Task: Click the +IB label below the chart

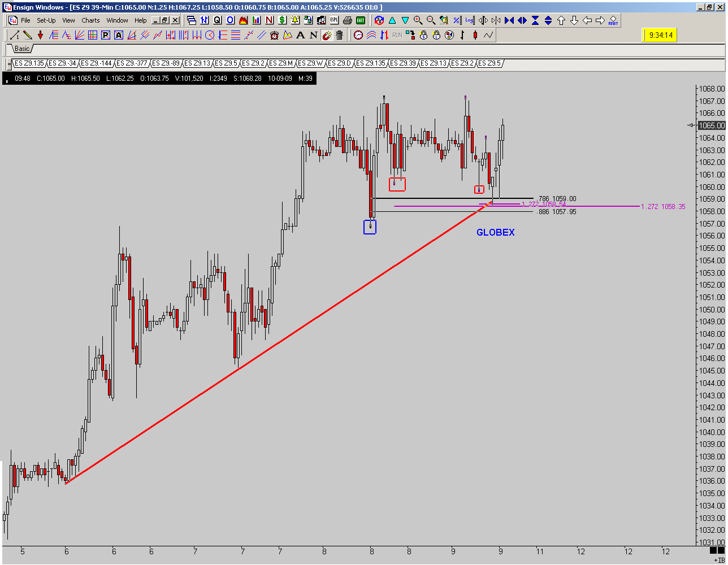Action: (x=718, y=560)
